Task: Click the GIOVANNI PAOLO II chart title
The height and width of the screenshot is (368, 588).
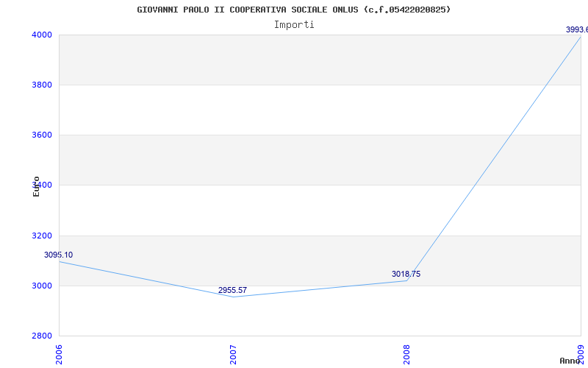Action: click(294, 10)
